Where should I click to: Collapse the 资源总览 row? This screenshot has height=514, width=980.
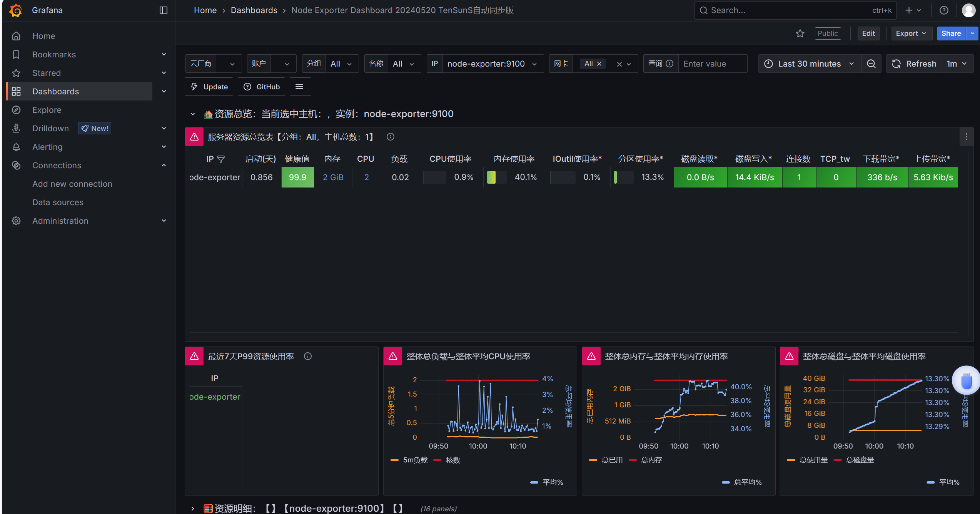pos(193,114)
